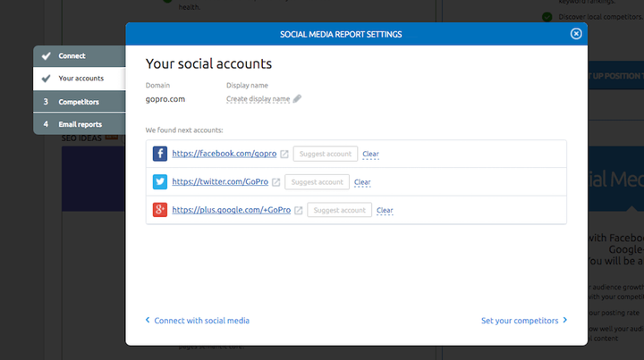Open the https://facebook.com/gopro link
This screenshot has height=360, width=644.
pyautogui.click(x=225, y=154)
